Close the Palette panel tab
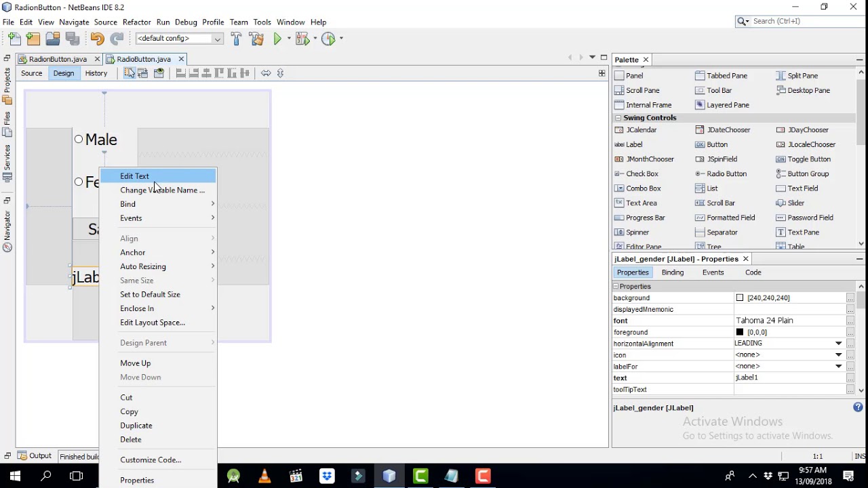This screenshot has height=488, width=868. pyautogui.click(x=646, y=60)
